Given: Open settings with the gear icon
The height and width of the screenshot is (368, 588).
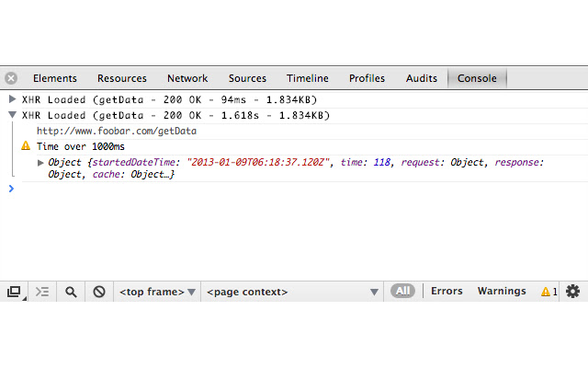Looking at the screenshot, I should (572, 292).
